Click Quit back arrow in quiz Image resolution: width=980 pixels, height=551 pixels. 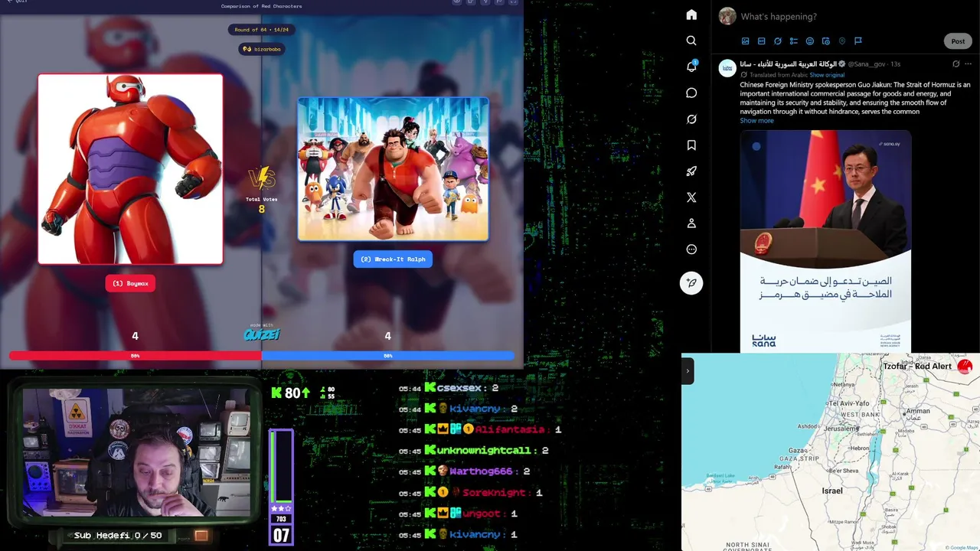tap(16, 2)
